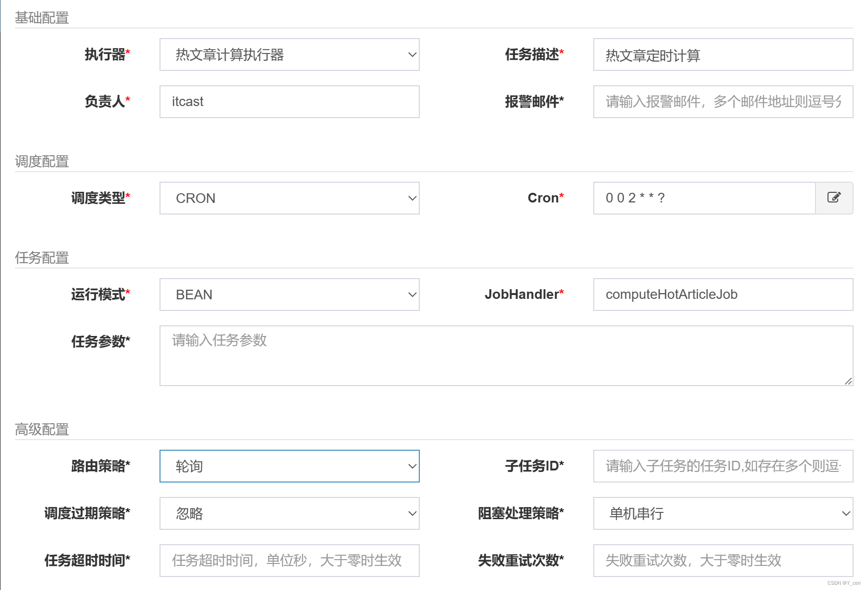Viewport: 868px width, 590px height.
Task: Click the Cron field label
Action: click(546, 198)
